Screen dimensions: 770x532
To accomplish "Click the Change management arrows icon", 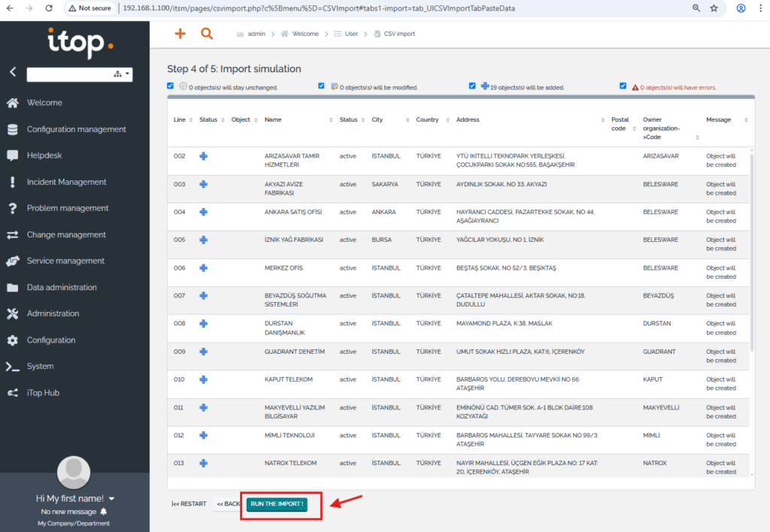I will point(13,234).
